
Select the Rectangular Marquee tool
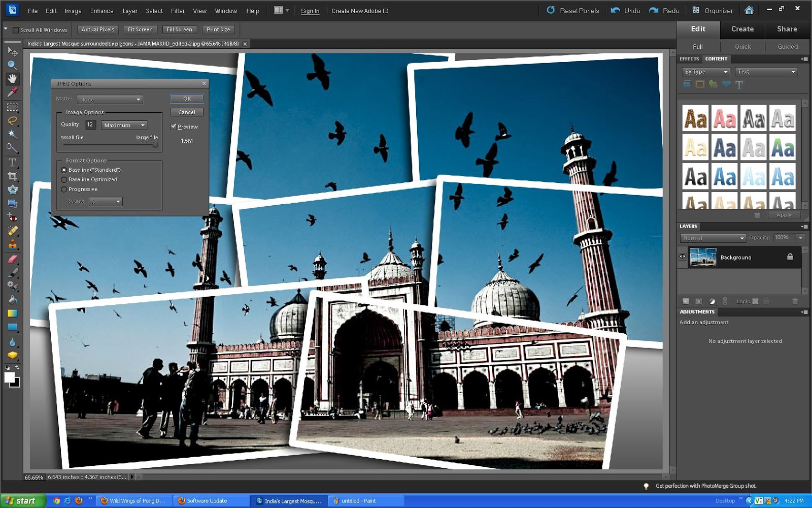point(12,107)
